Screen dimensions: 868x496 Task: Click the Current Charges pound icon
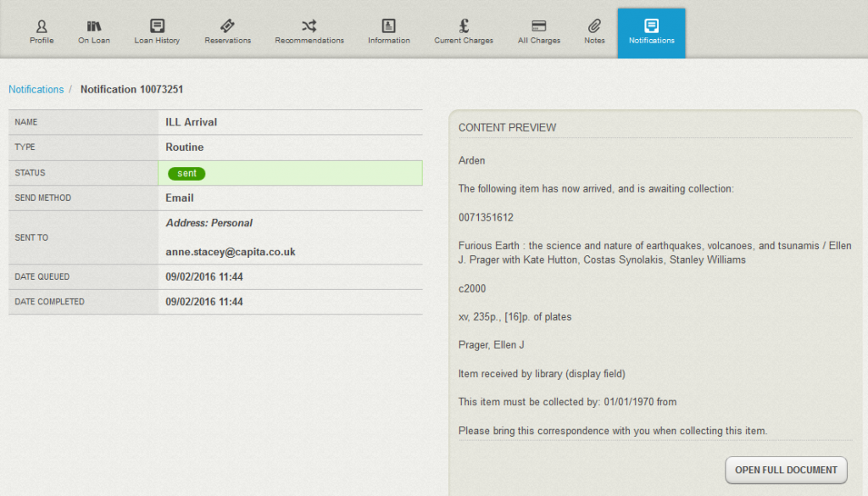(x=464, y=25)
